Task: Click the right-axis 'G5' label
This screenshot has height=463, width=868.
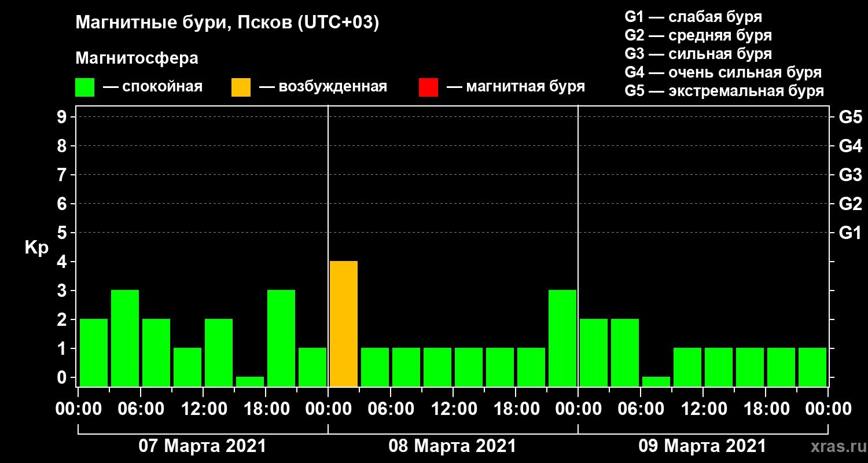Action: 850,117
